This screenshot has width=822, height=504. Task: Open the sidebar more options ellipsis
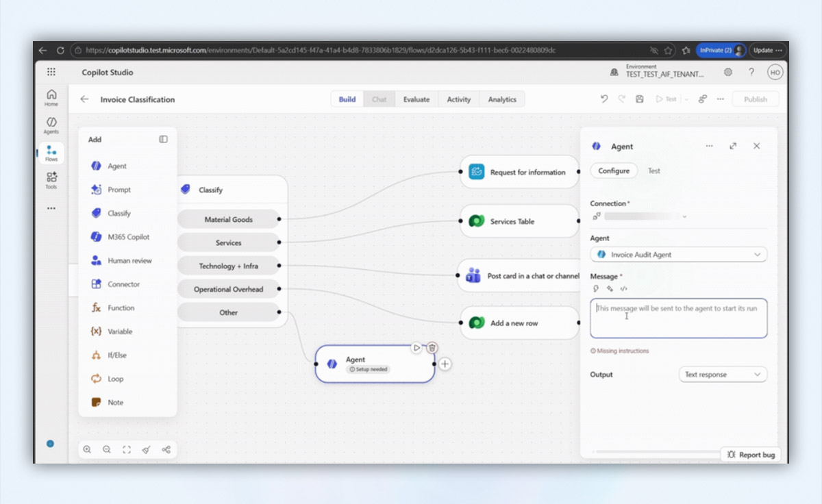coord(51,208)
